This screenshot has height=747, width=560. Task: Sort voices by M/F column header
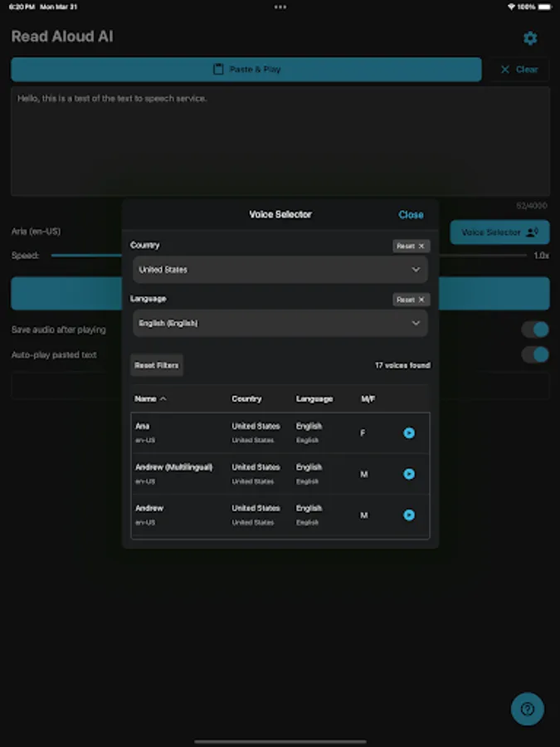(368, 398)
